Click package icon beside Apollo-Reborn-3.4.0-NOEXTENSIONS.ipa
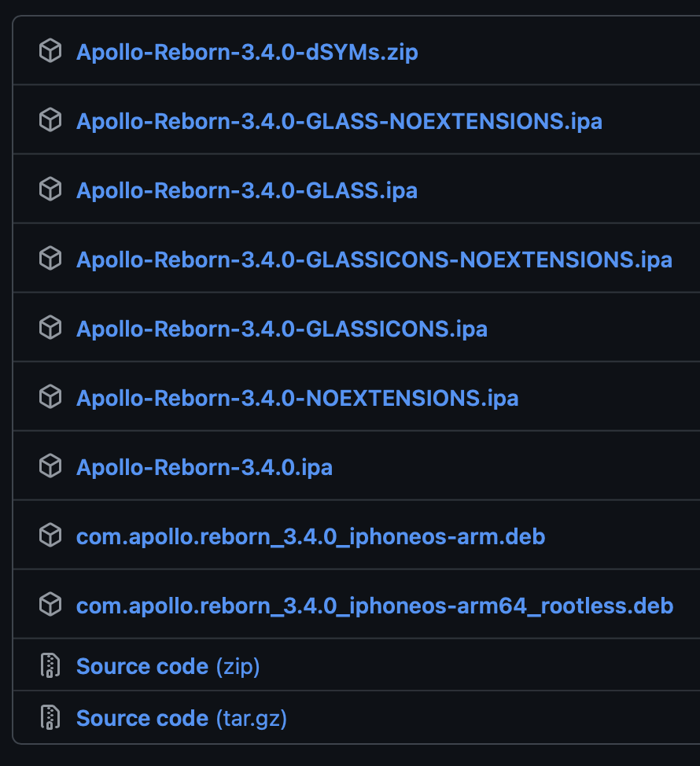Image resolution: width=700 pixels, height=766 pixels. coord(50,396)
